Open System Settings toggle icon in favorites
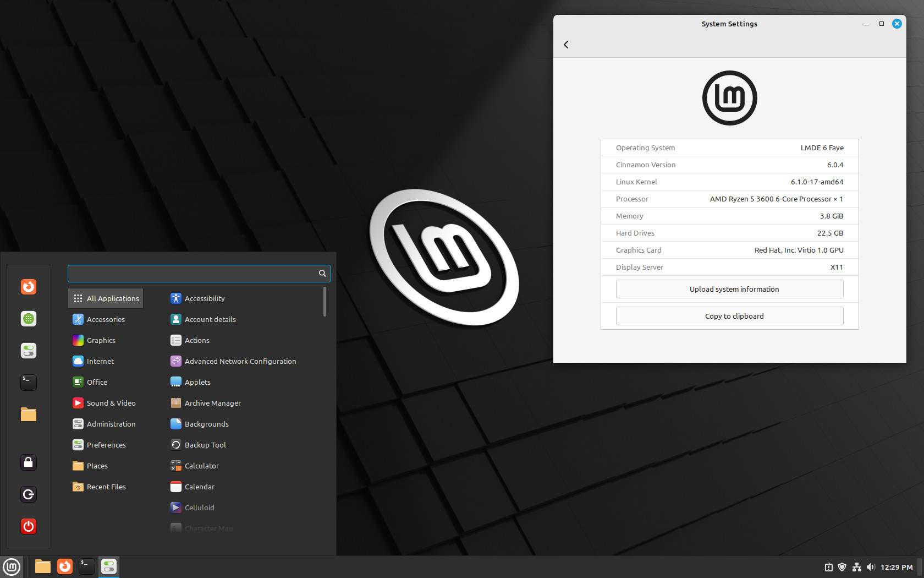The height and width of the screenshot is (578, 924). tap(29, 351)
